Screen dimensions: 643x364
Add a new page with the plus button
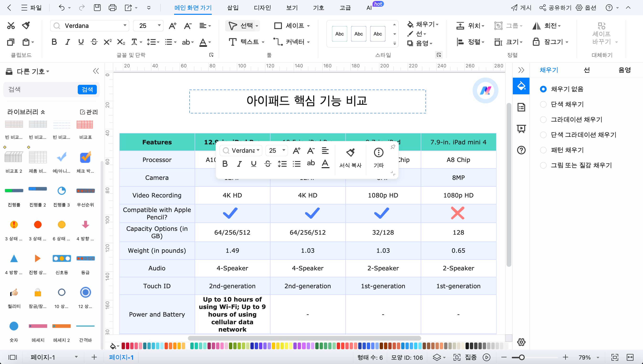click(x=94, y=357)
